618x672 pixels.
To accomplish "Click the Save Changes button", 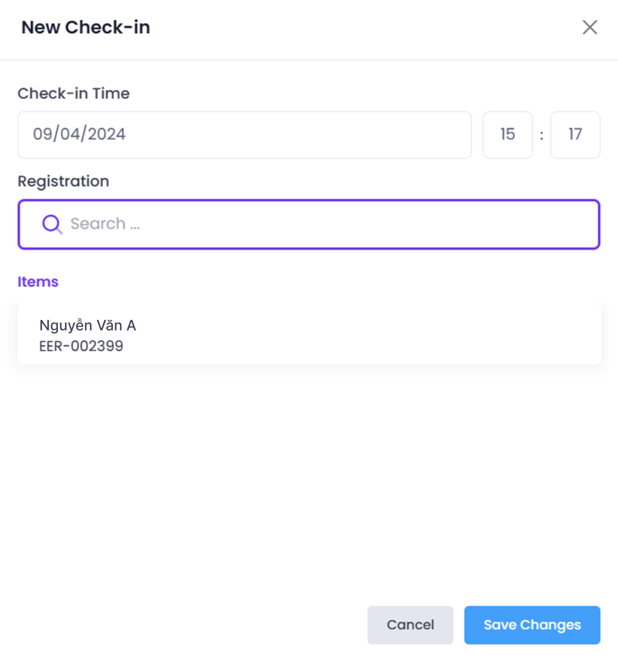I will click(x=532, y=625).
